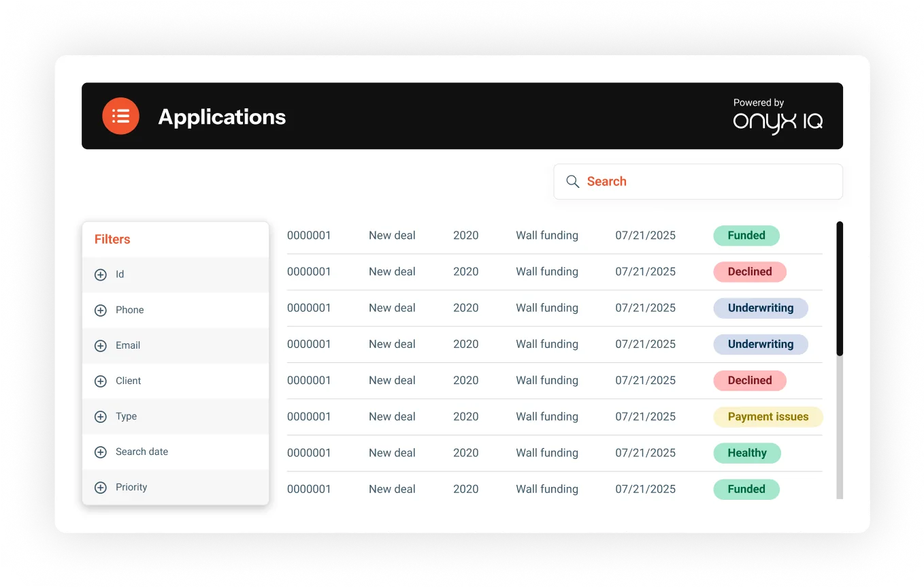
Task: Click the Payment issues status badge
Action: [768, 417]
